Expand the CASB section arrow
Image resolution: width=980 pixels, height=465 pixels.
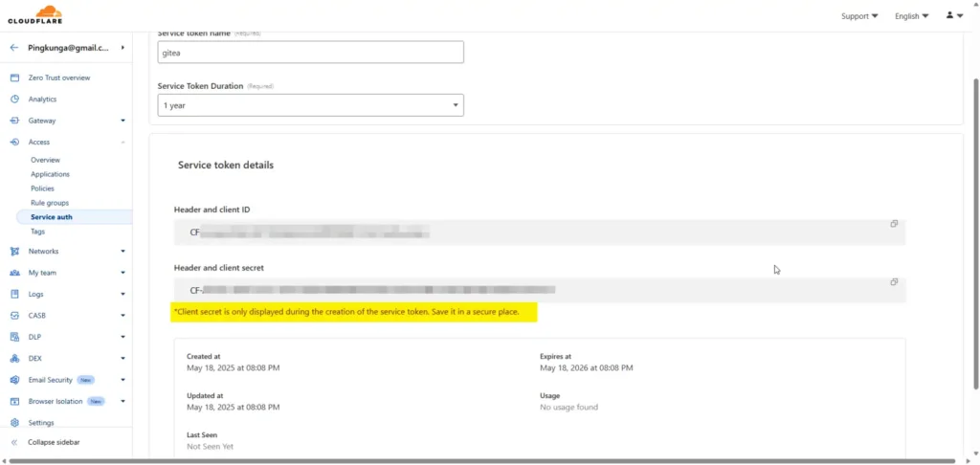click(123, 316)
